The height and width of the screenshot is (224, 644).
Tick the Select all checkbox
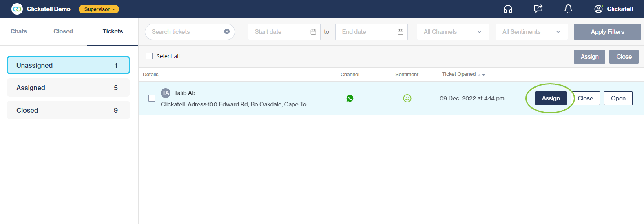[149, 56]
